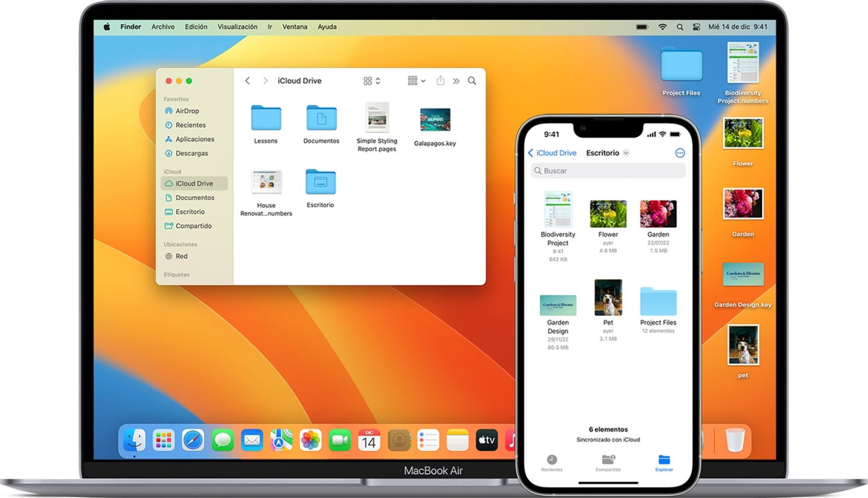The image size is (868, 498).
Task: Open Safari from the Dock
Action: 193,440
